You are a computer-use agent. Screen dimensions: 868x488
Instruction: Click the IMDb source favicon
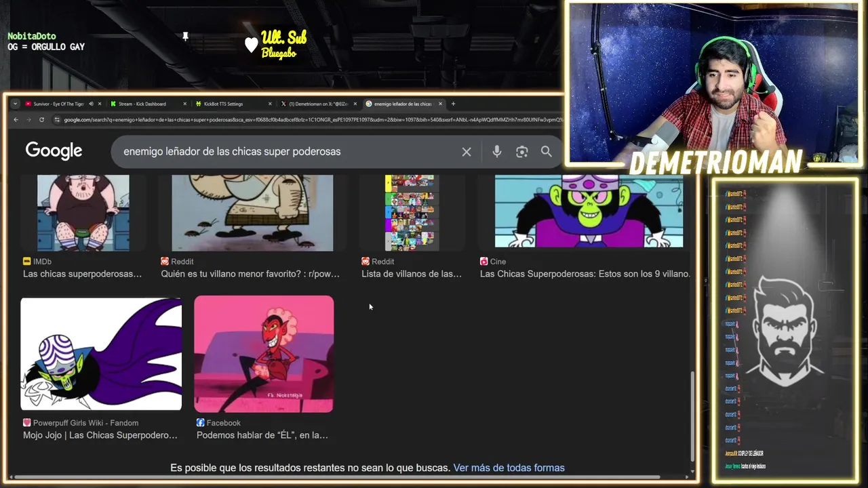click(x=27, y=261)
